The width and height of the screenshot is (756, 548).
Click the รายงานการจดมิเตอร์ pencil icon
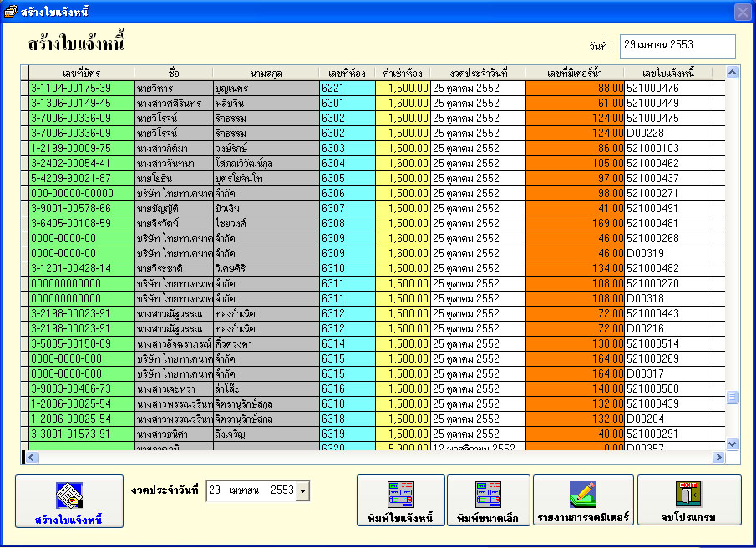583,494
